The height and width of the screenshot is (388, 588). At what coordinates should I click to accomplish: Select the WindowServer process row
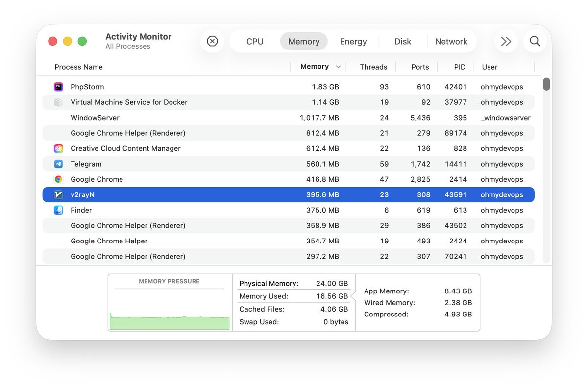288,118
